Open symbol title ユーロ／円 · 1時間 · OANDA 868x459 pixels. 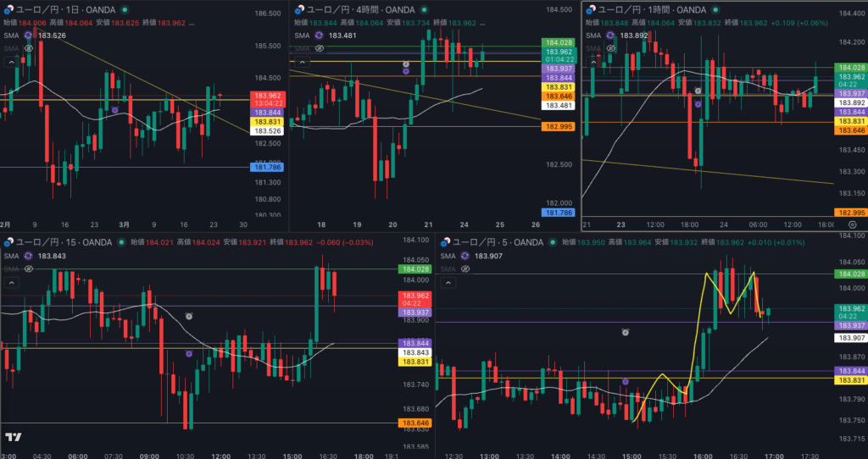pyautogui.click(x=652, y=10)
